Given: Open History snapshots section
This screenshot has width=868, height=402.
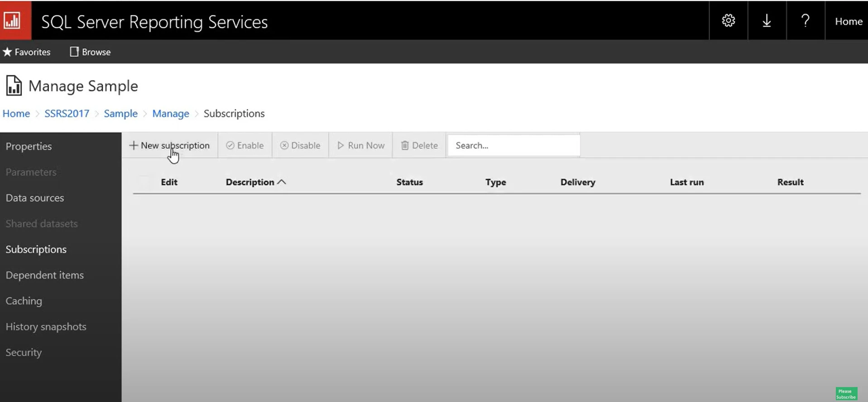Looking at the screenshot, I should (46, 327).
